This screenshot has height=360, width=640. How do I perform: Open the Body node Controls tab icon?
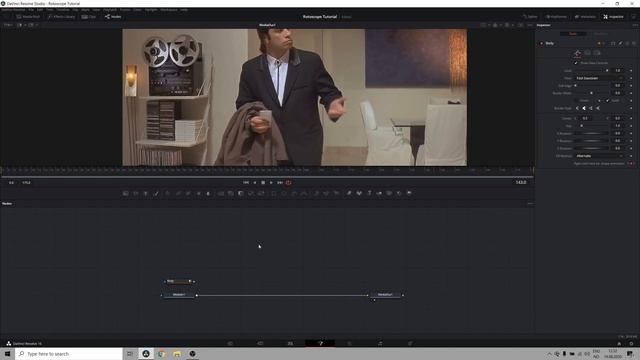pos(577,53)
